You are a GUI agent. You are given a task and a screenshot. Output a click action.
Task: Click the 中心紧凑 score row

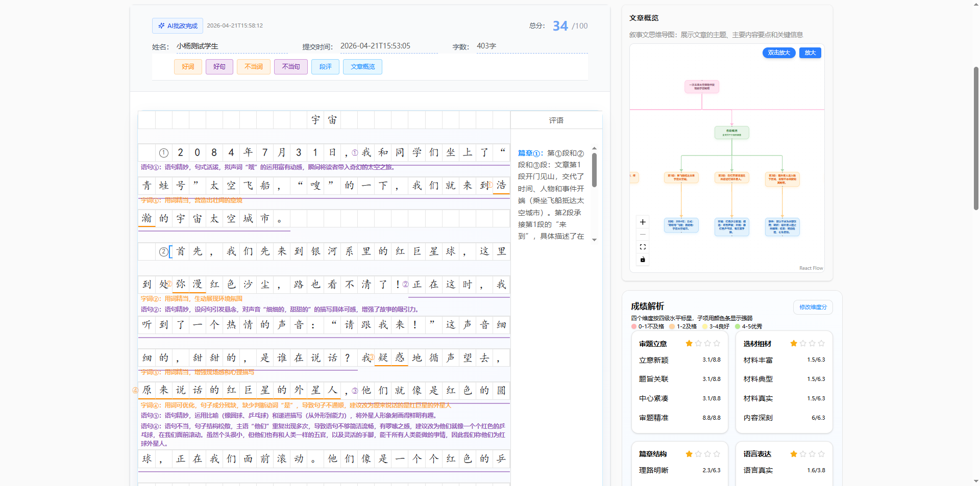[x=680, y=399]
